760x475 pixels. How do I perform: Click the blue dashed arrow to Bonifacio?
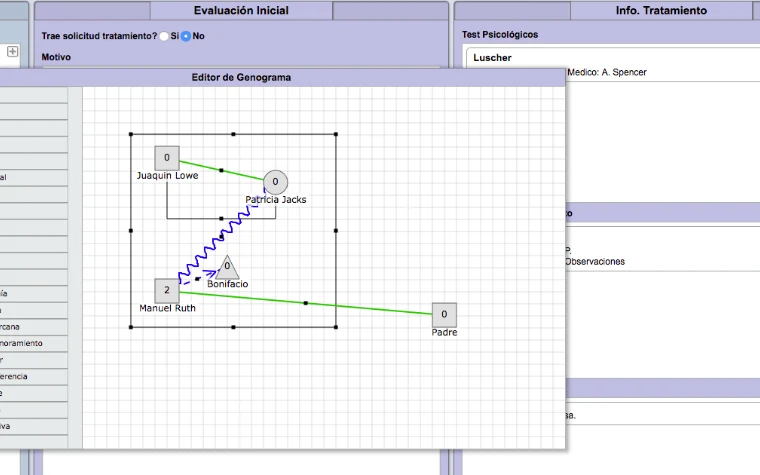click(x=198, y=279)
